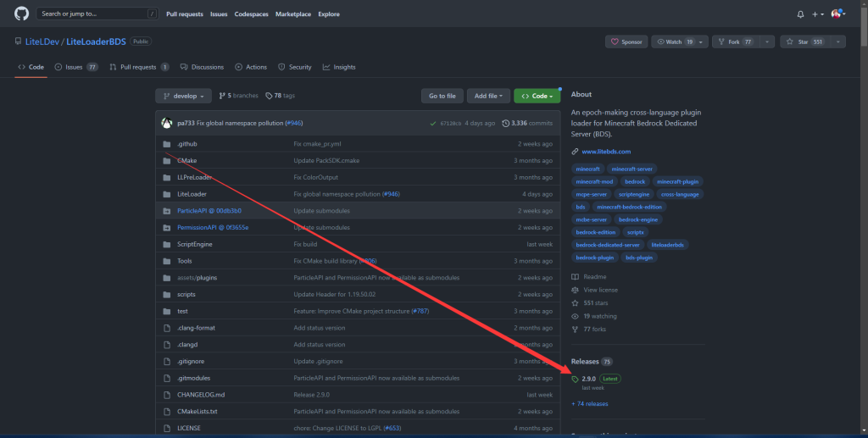
Task: Open the LiteLoader folder
Action: click(x=192, y=194)
